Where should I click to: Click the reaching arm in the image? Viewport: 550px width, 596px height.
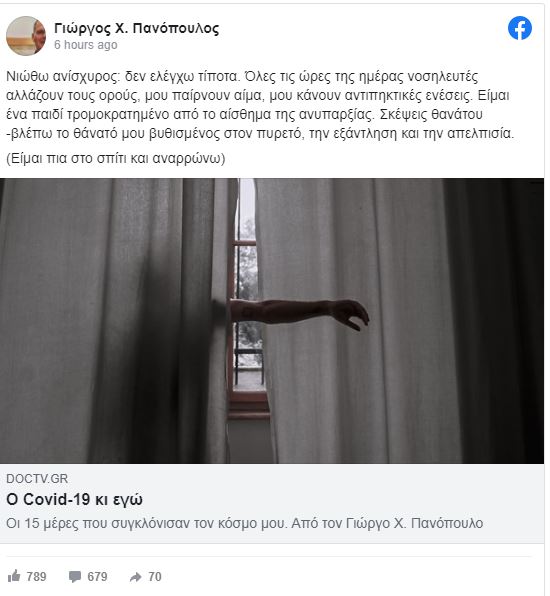pyautogui.click(x=299, y=313)
